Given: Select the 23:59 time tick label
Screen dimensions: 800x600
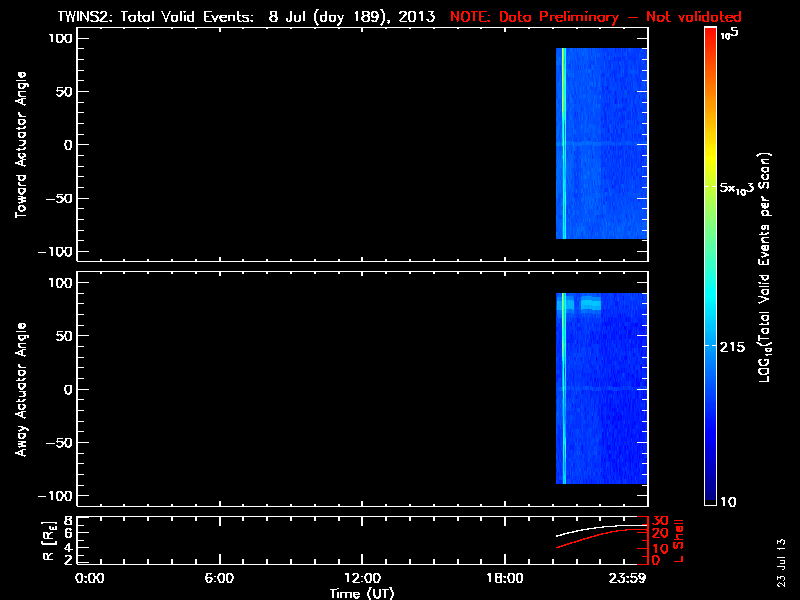Looking at the screenshot, I should pyautogui.click(x=630, y=578).
